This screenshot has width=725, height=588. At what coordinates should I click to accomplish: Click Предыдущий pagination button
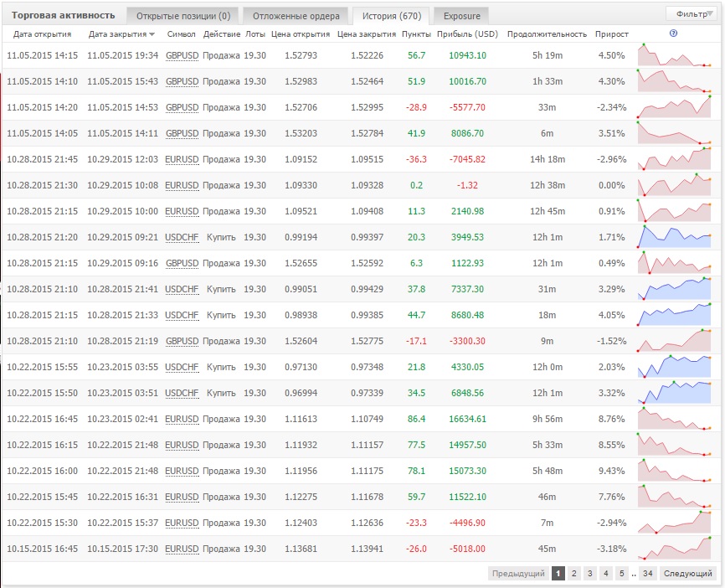(518, 573)
